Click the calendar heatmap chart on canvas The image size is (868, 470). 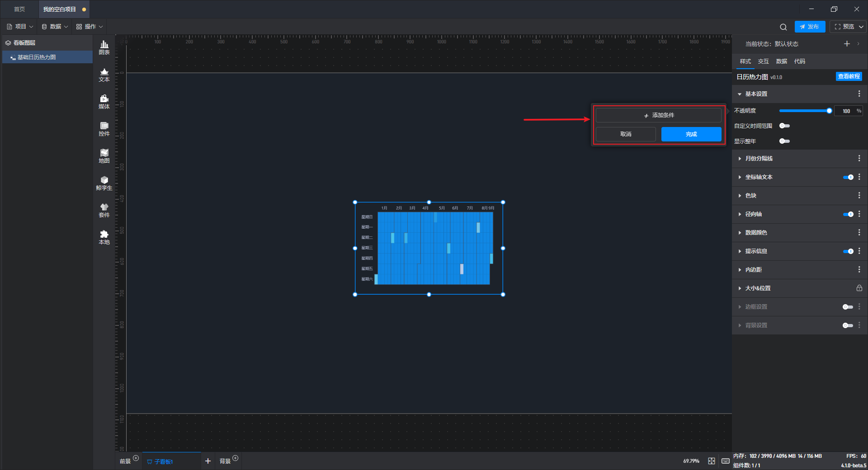(x=429, y=248)
